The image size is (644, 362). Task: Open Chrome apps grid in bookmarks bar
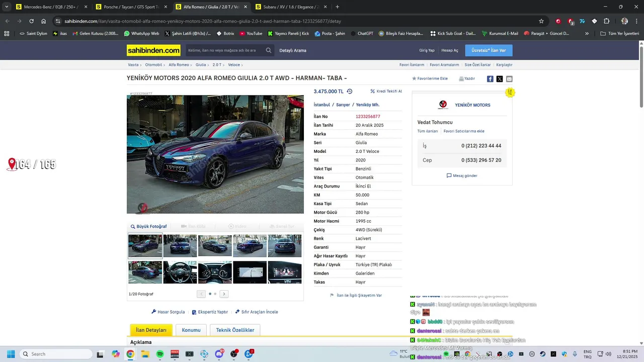click(x=7, y=34)
